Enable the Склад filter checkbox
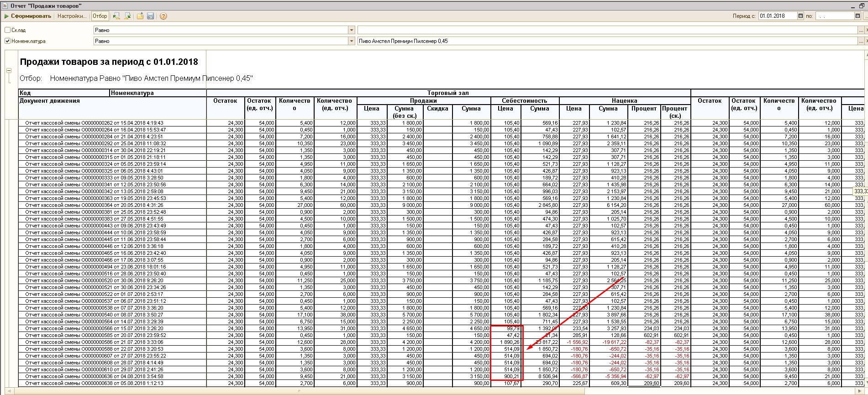 tap(7, 30)
